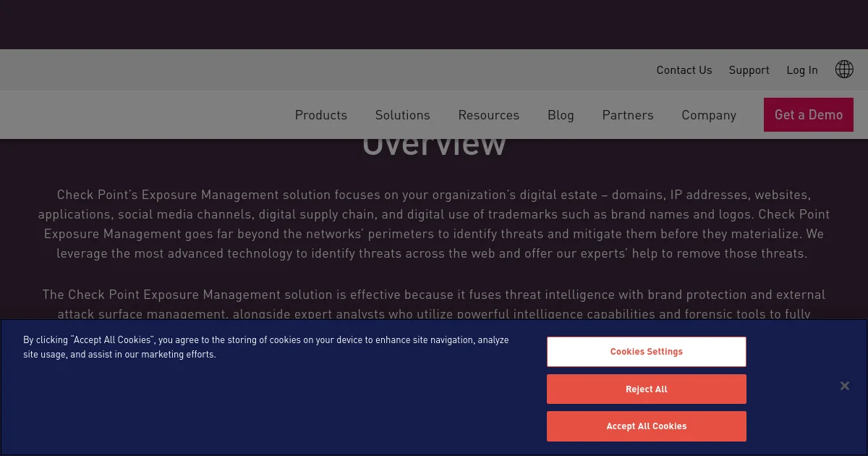Open the Resources menu
This screenshot has width=868, height=456.
(489, 115)
